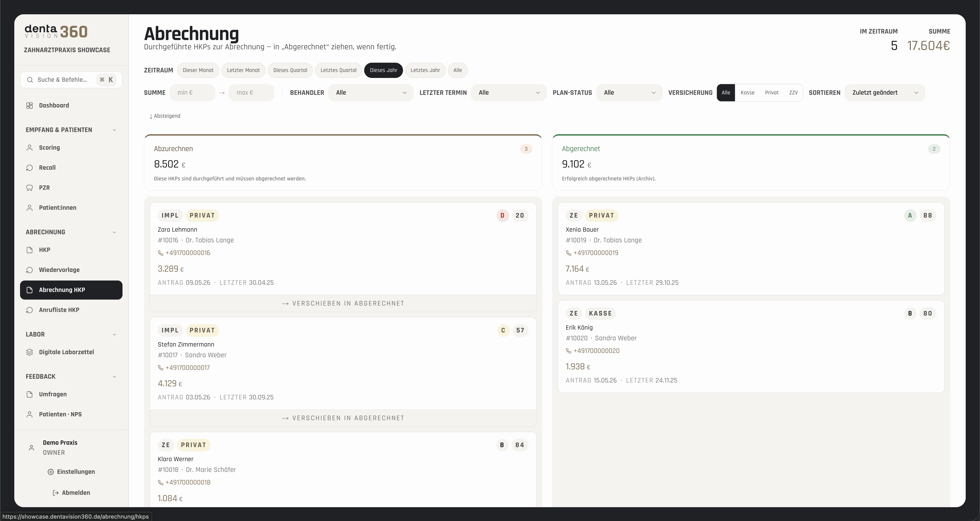Viewport: 980px width, 521px height.
Task: Select the PZR tooth icon
Action: [x=29, y=188]
